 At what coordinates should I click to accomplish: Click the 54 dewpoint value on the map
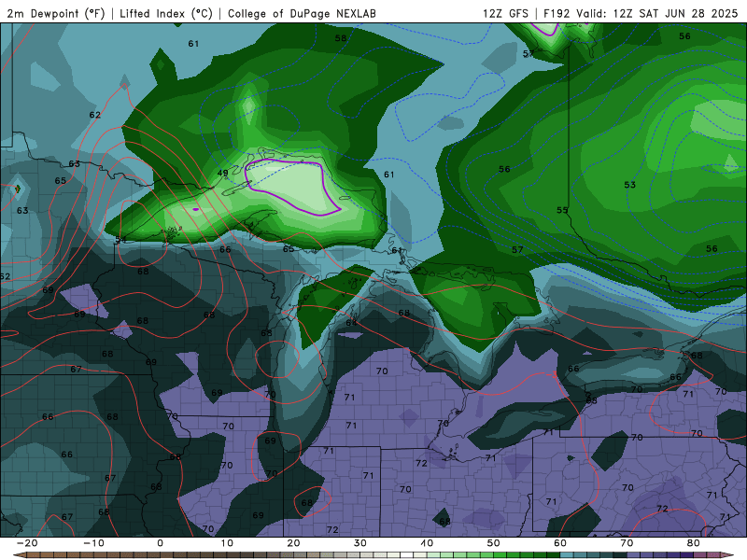(x=120, y=240)
